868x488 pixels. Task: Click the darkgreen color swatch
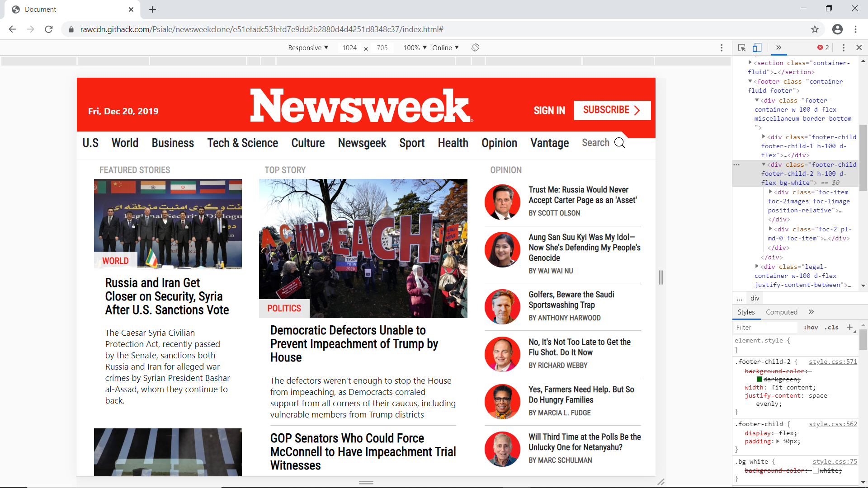click(x=759, y=380)
